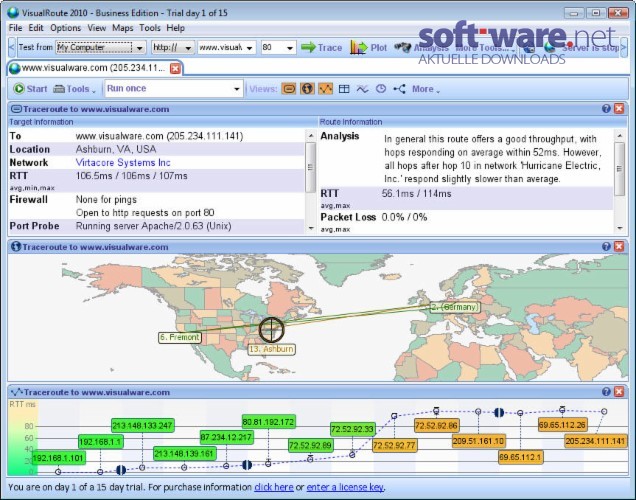Open help for the summary Traceroute panel

pos(606,108)
